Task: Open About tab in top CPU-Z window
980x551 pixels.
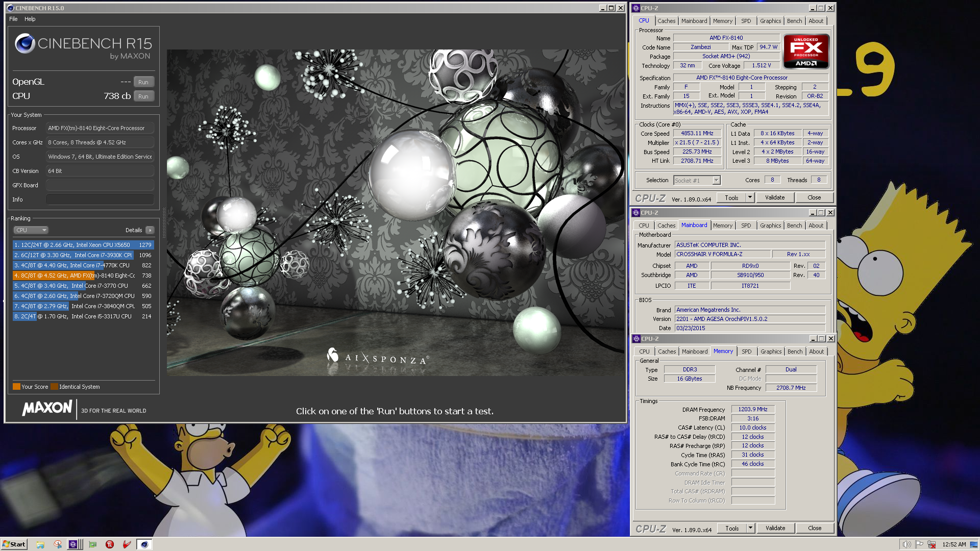Action: tap(816, 21)
